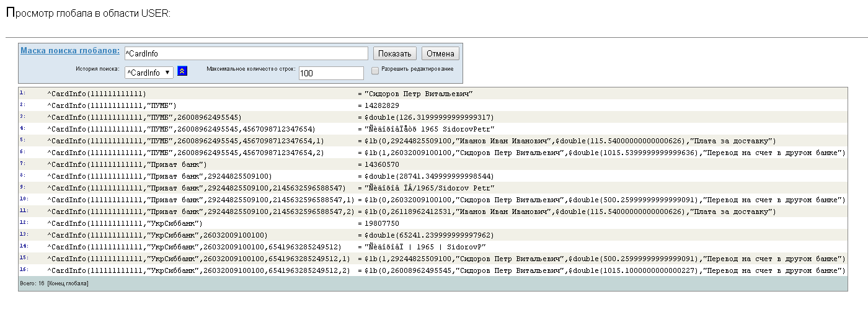
Task: Click the value 14360570
Action: pos(381,164)
